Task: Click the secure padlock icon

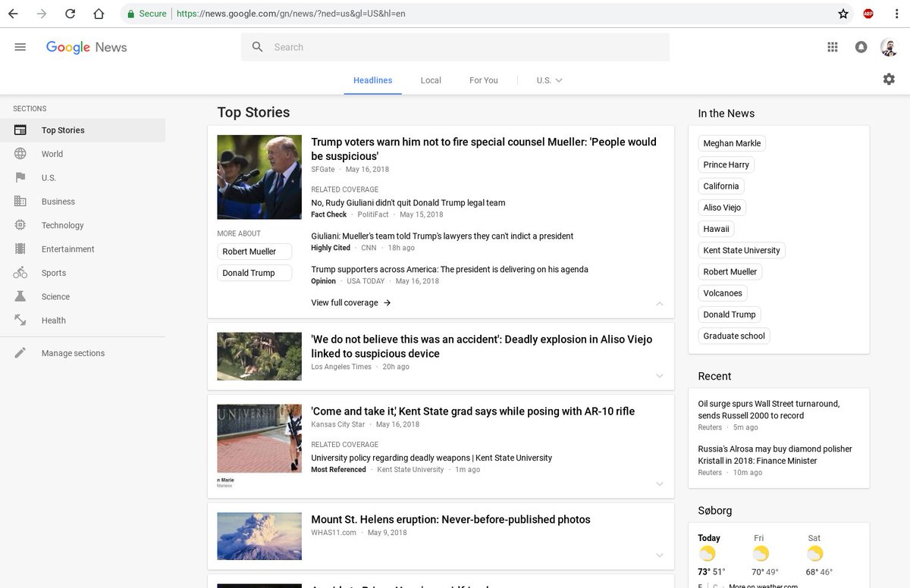Action: click(130, 14)
